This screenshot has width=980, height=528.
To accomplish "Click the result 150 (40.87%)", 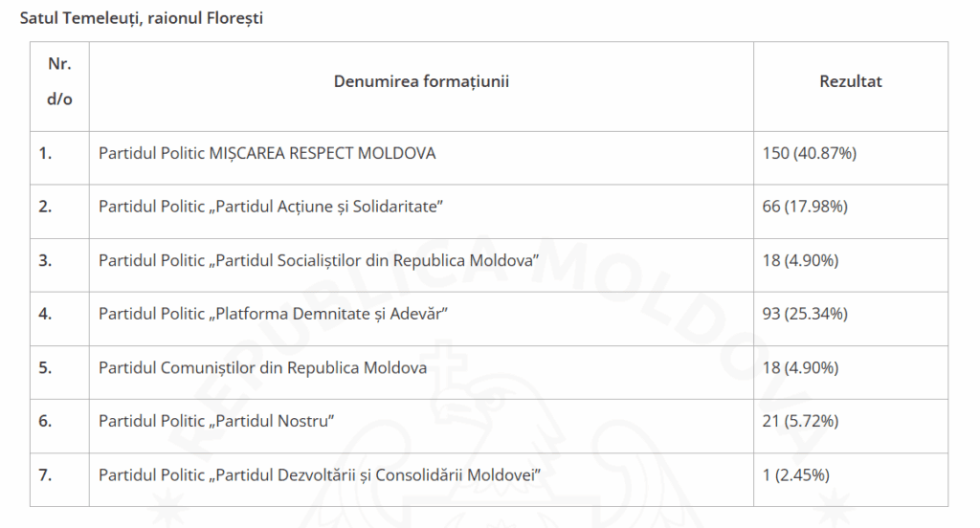I will 809,153.
